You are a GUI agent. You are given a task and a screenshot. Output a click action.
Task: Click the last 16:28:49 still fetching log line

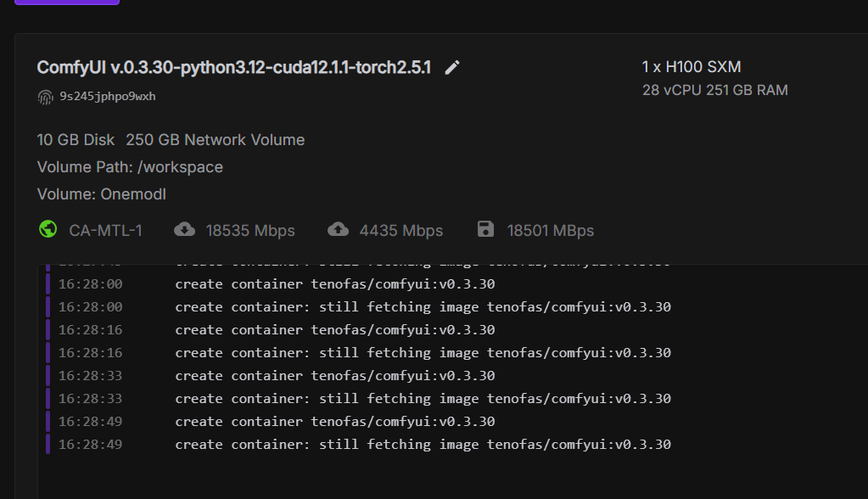pyautogui.click(x=423, y=445)
